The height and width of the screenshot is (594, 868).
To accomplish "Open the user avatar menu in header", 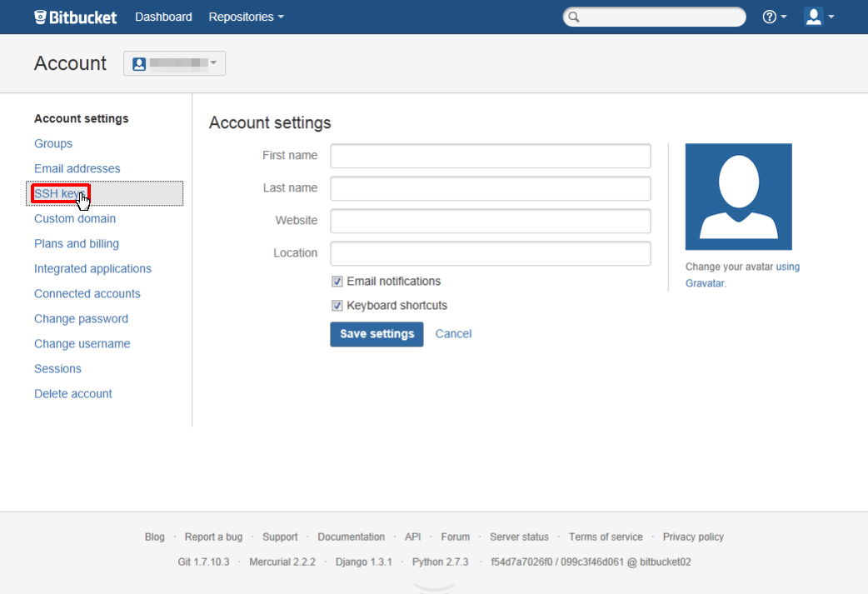I will (x=819, y=17).
